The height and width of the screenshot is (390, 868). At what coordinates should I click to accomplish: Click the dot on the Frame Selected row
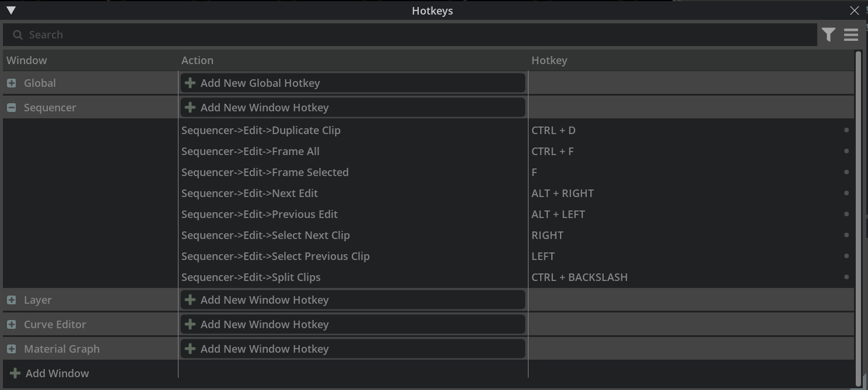coord(846,172)
